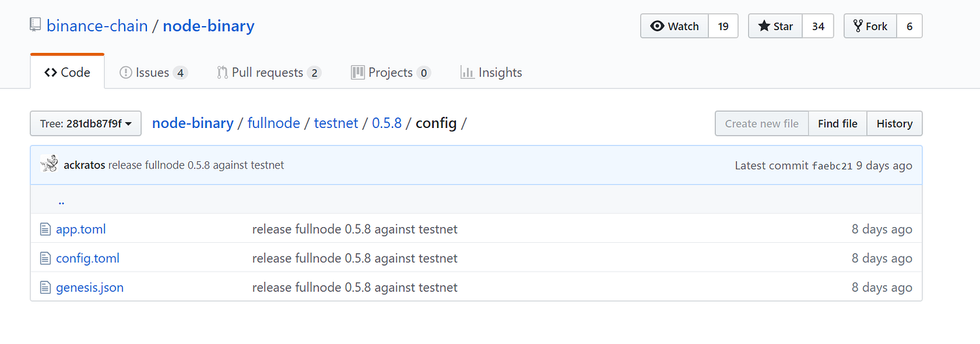Image resolution: width=980 pixels, height=344 pixels.
Task: Click the file icon next to genesis.json
Action: (x=45, y=287)
